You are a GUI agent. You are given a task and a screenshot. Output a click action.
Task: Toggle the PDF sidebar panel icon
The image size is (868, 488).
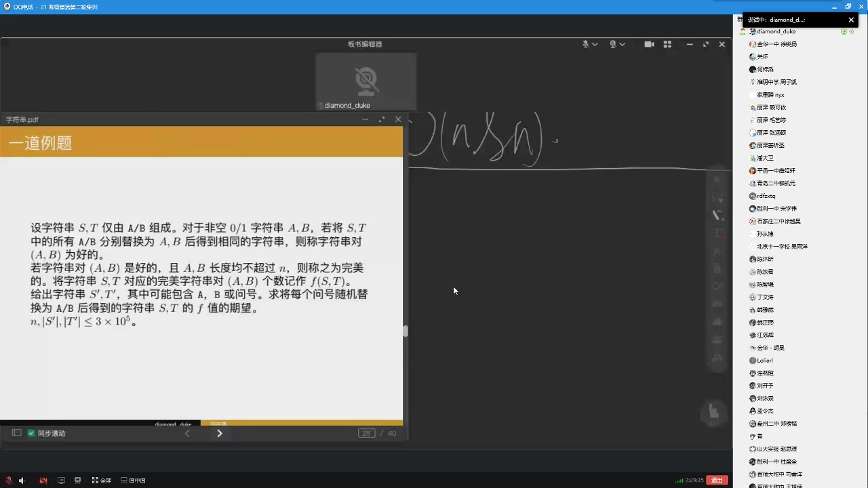(17, 433)
